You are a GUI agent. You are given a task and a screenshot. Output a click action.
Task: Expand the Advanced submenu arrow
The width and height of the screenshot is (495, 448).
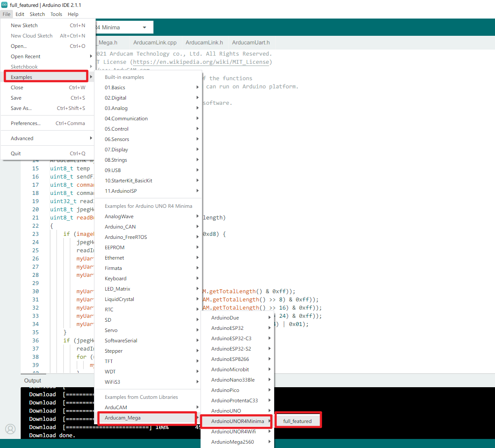[91, 138]
